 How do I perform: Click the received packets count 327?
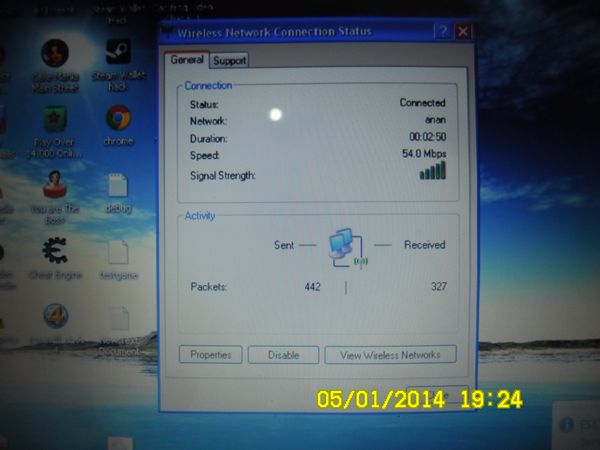pos(439,286)
